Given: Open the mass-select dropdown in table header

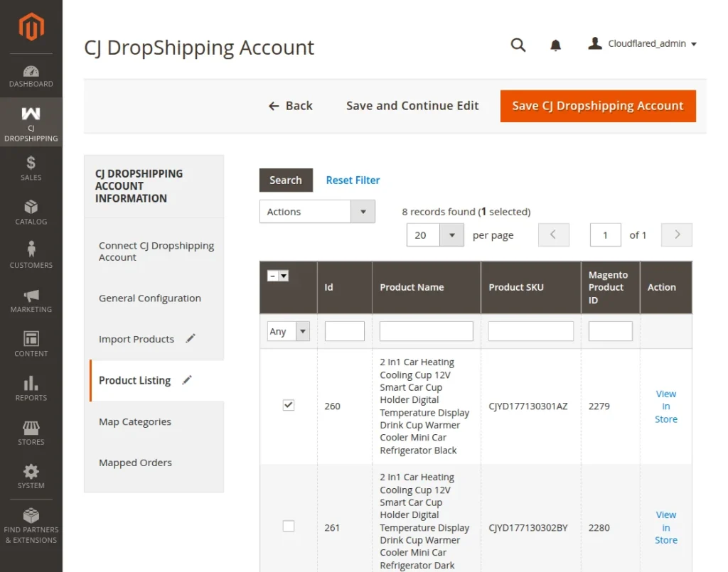Looking at the screenshot, I should tap(284, 276).
